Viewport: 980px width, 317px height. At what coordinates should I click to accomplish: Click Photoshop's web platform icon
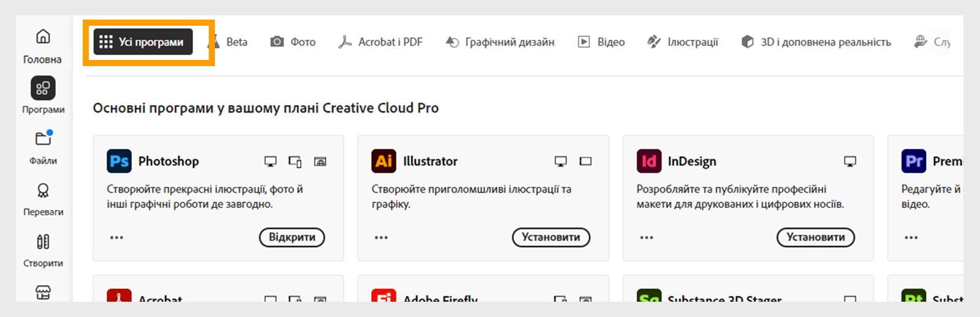click(x=320, y=162)
